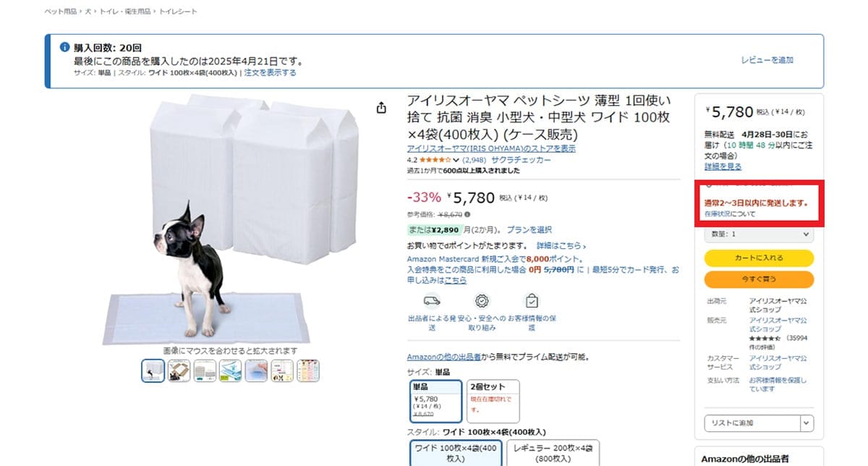Open the トイレシート breadcrumb category
868x466 pixels.
click(x=179, y=12)
